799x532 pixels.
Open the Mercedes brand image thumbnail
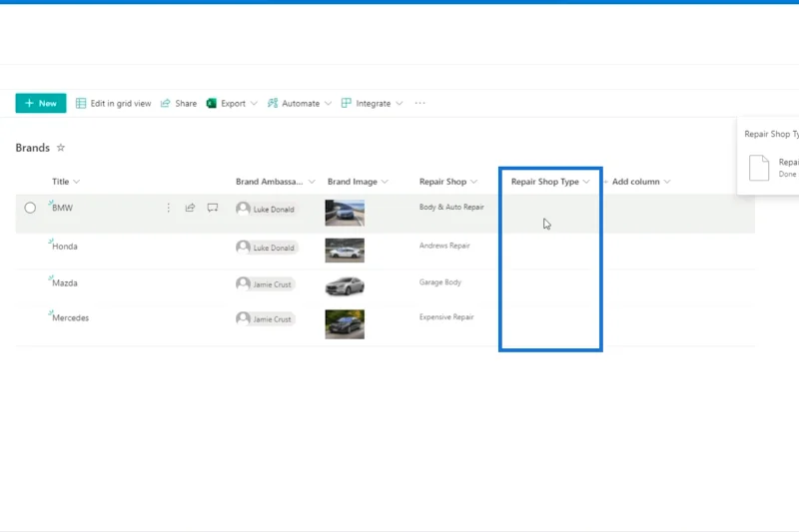pos(345,323)
